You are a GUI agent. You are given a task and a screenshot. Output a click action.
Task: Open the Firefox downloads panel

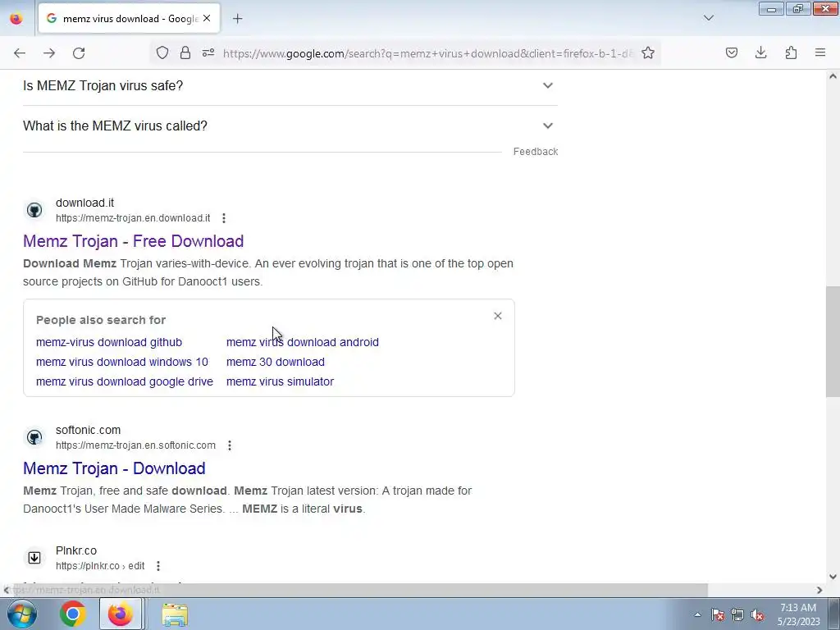tap(761, 52)
